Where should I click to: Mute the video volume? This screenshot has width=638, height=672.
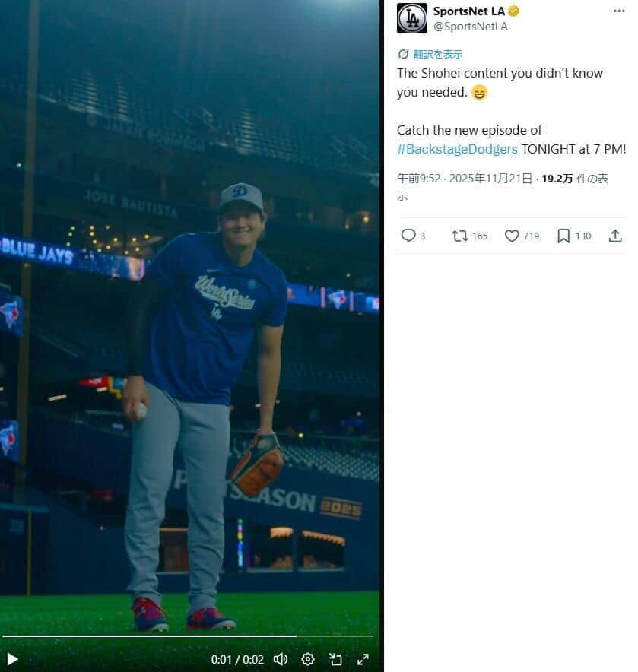tap(281, 659)
